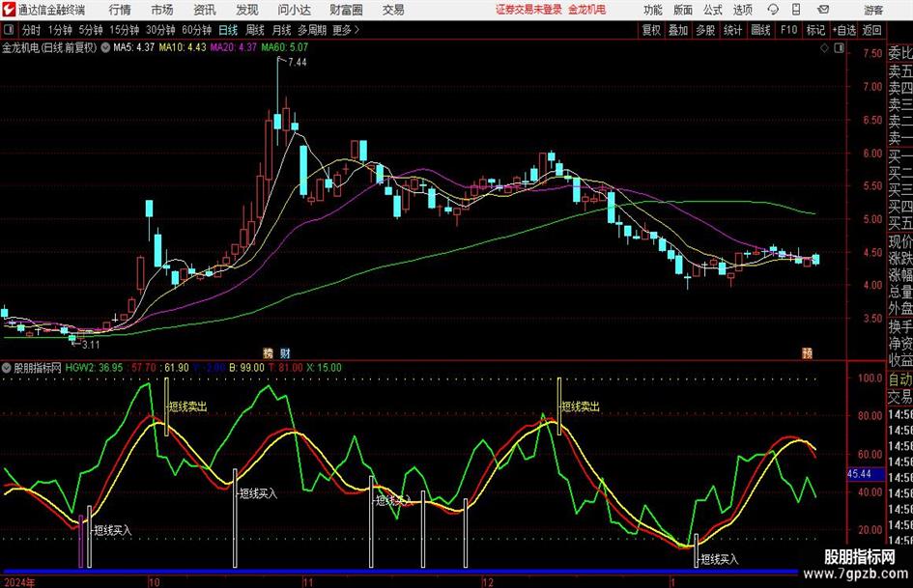Click the Tongdaxin red logo icon
This screenshot has width=913, height=588.
[x=9, y=10]
